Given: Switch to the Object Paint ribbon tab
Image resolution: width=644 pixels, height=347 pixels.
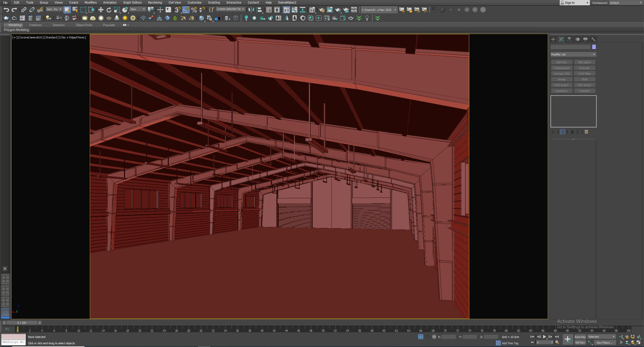Looking at the screenshot, I should 84,25.
